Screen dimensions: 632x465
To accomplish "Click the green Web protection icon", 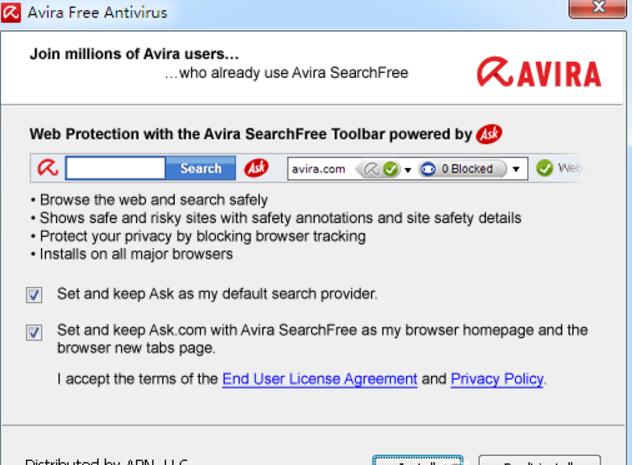I will (544, 169).
